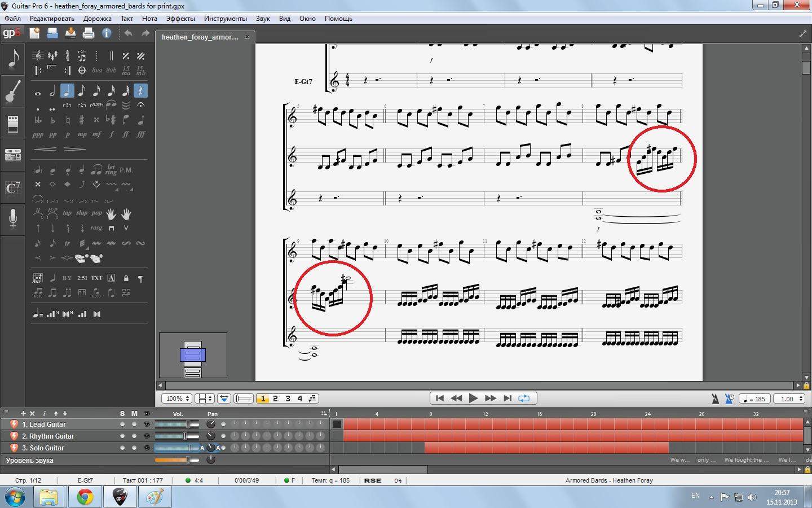Viewport: 812px width, 508px height.
Task: Toggle solo for Lead Guitar track
Action: 122,424
